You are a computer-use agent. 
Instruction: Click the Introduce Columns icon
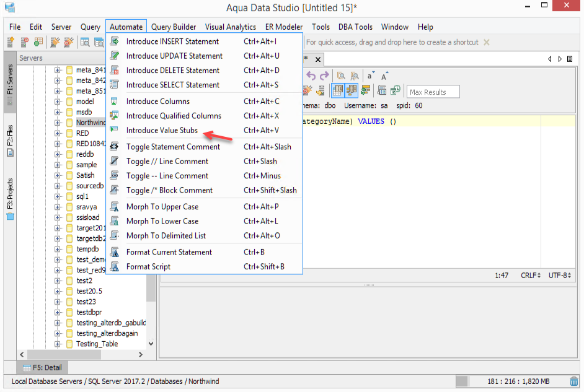pyautogui.click(x=115, y=101)
